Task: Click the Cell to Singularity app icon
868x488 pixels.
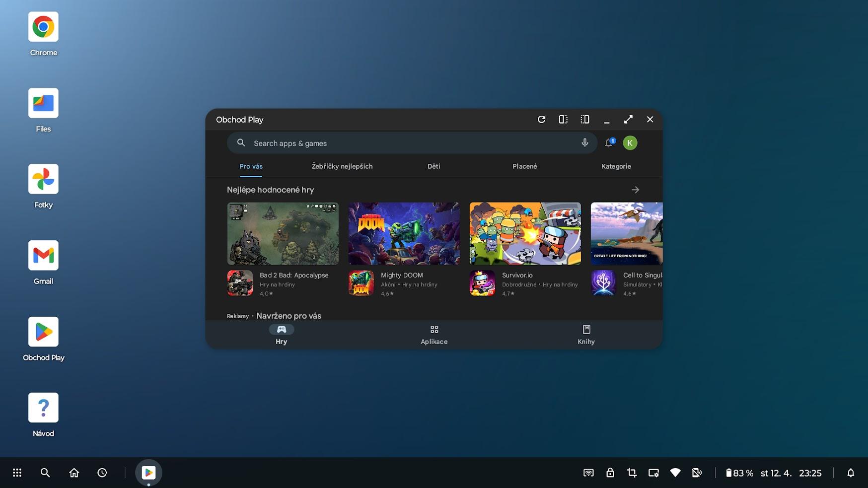Action: point(603,283)
